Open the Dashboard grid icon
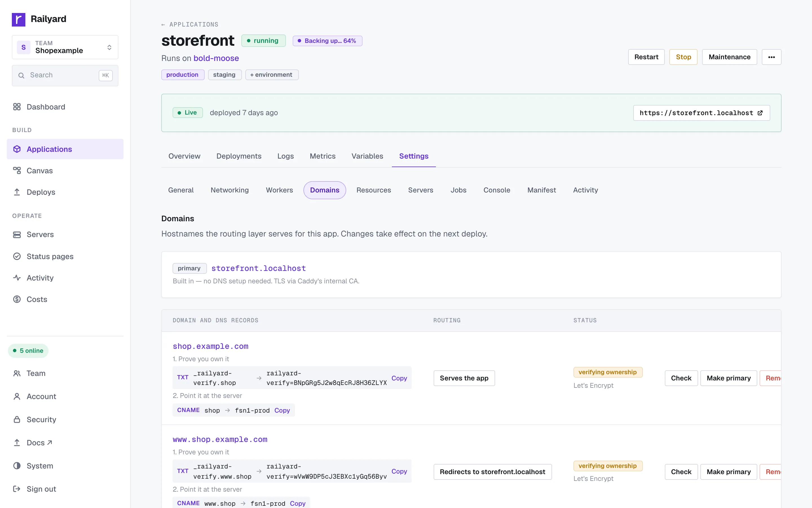Viewport: 812px width, 508px height. (17, 107)
